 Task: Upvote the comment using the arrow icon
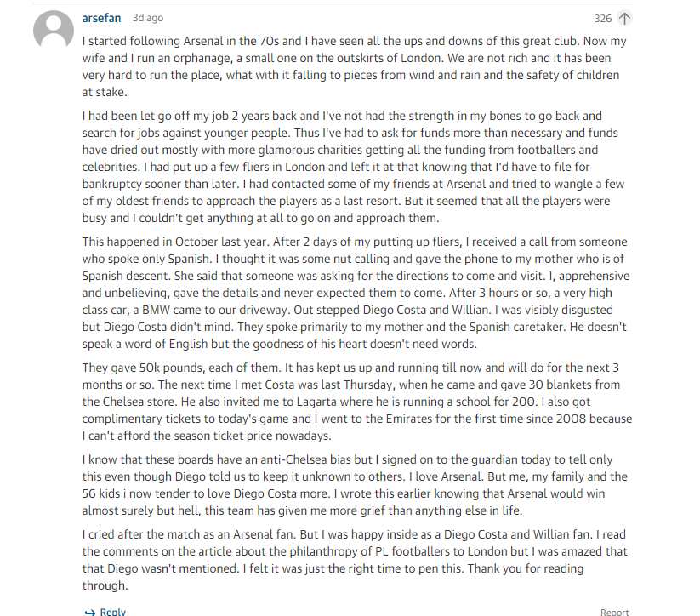(624, 19)
